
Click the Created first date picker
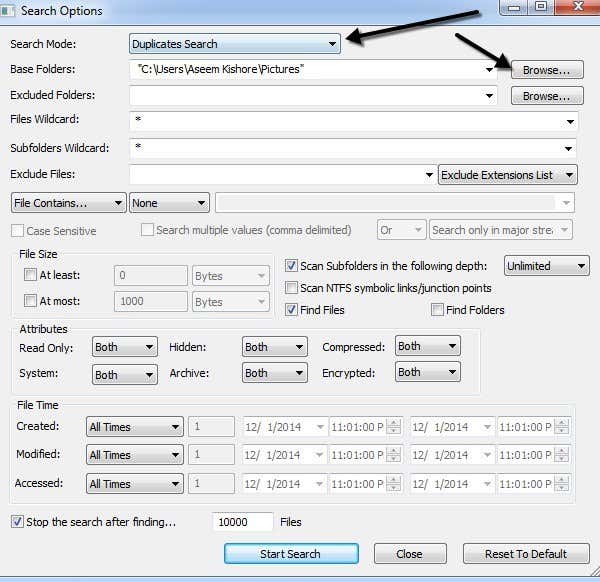click(285, 427)
